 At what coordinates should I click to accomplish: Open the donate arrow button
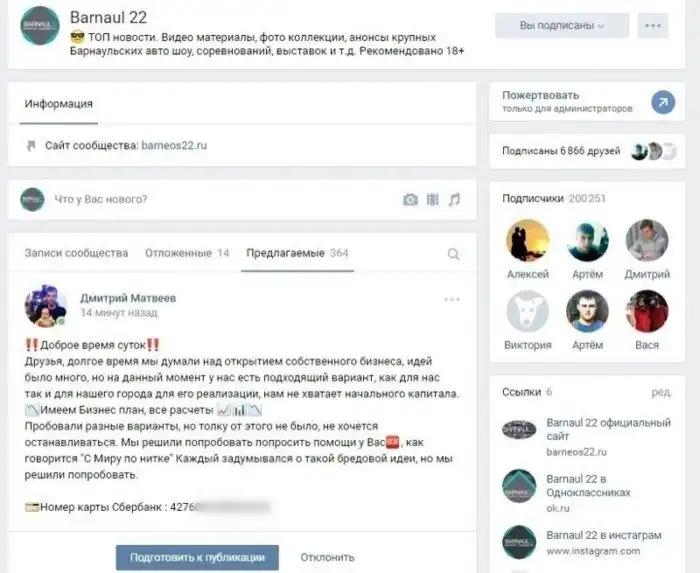[663, 102]
